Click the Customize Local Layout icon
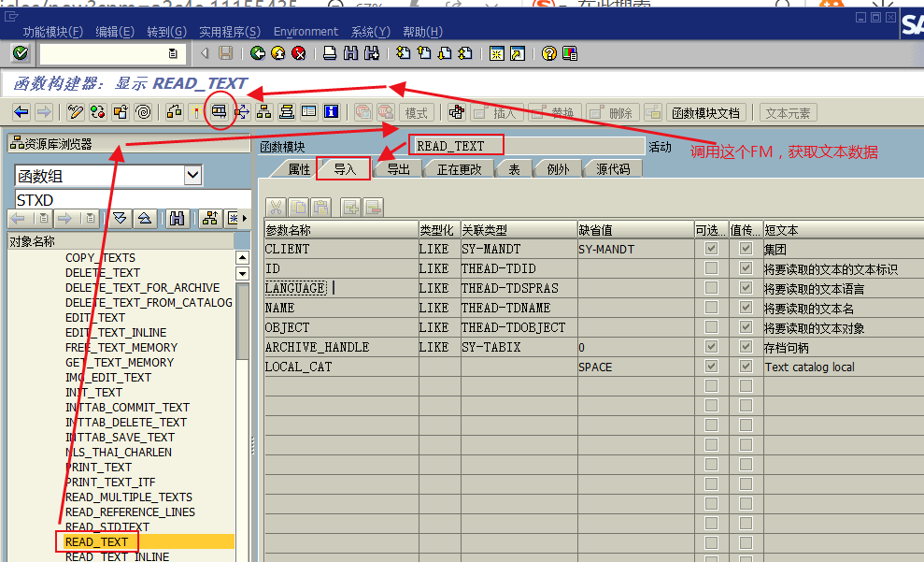The image size is (924, 562). [x=570, y=53]
